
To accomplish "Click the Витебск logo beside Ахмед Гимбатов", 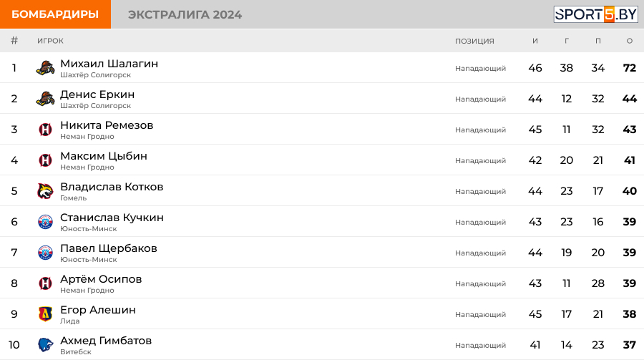I will click(x=45, y=345).
